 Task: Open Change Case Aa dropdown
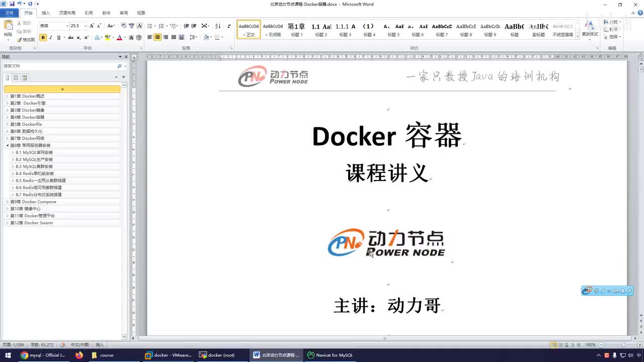[x=111, y=26]
